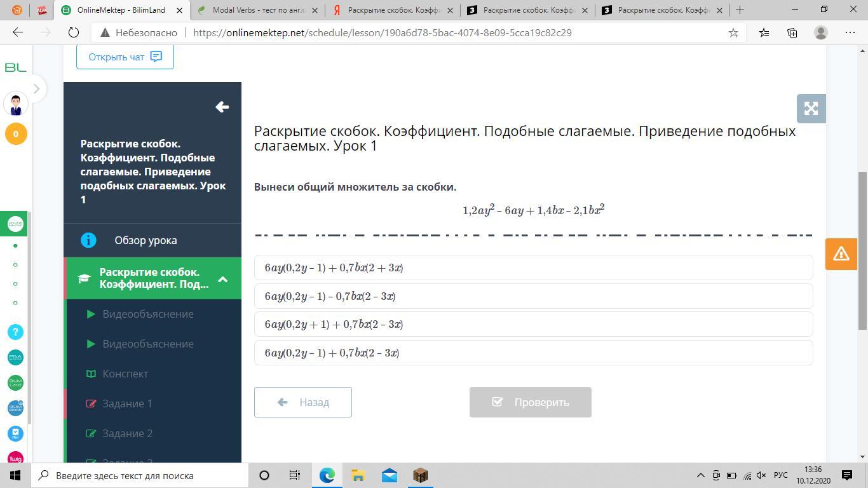
Task: Open the Wi-Fi network tray icon
Action: [747, 475]
